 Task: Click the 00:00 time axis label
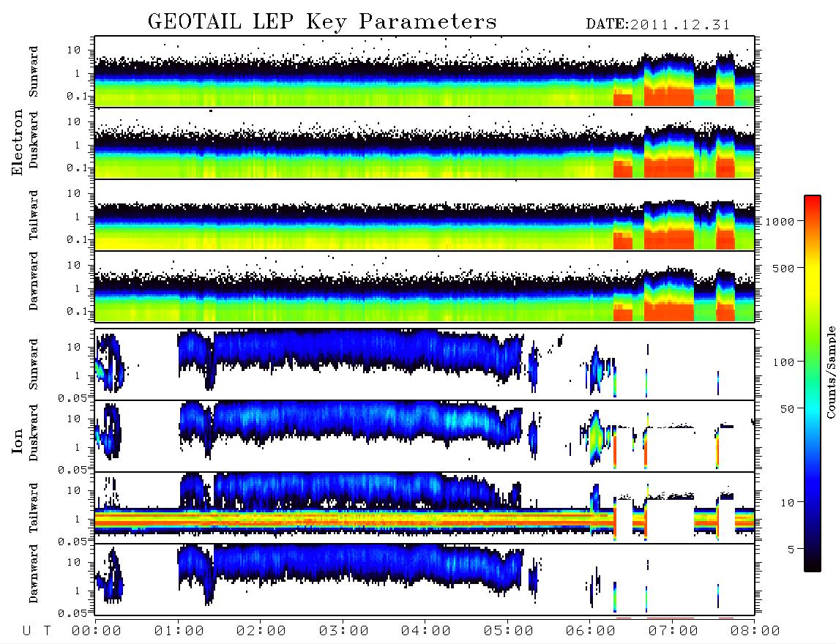click(97, 631)
